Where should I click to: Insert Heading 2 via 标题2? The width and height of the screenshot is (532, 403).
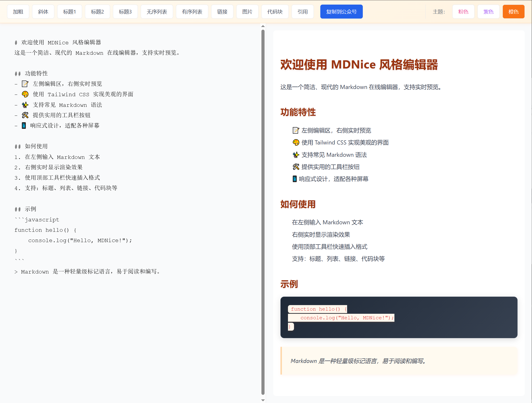pos(97,11)
